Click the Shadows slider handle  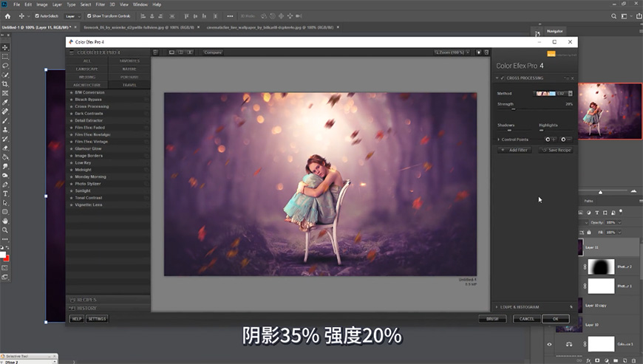tap(509, 130)
